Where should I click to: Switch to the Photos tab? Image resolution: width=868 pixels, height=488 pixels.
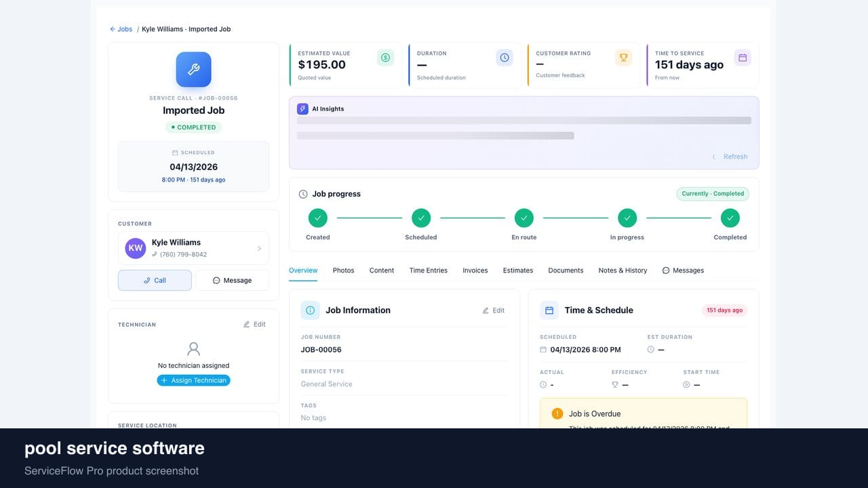(343, 270)
